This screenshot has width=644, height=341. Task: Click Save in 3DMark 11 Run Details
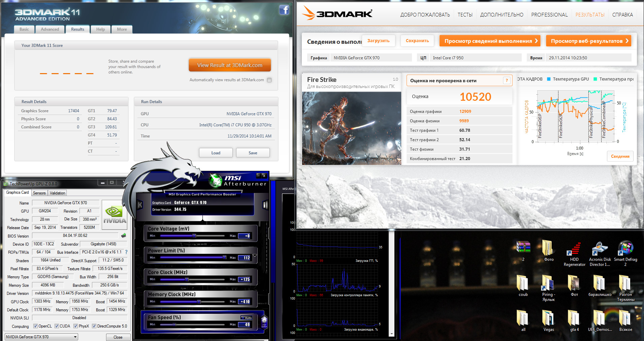[x=253, y=153]
